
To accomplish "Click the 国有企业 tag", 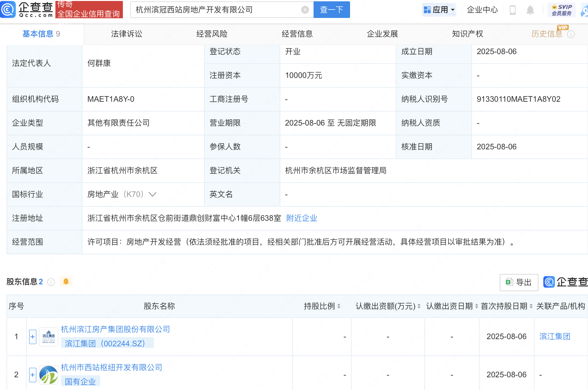I will (81, 382).
